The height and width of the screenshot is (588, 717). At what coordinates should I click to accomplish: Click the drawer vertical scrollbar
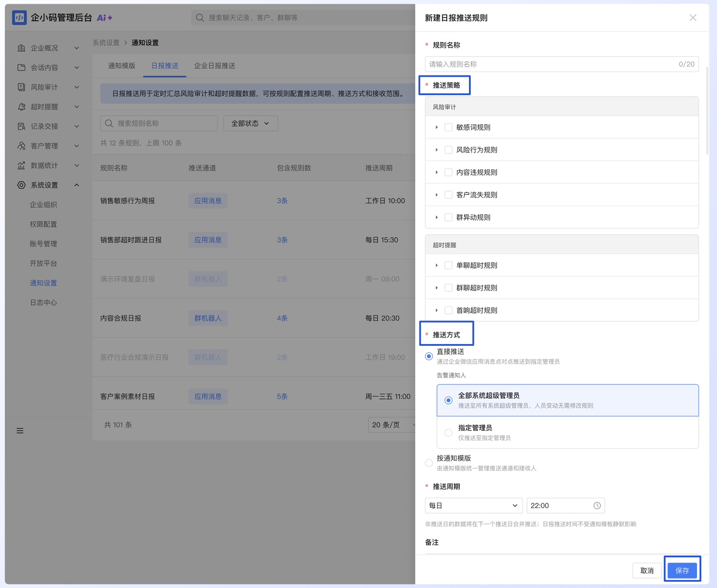tap(707, 111)
